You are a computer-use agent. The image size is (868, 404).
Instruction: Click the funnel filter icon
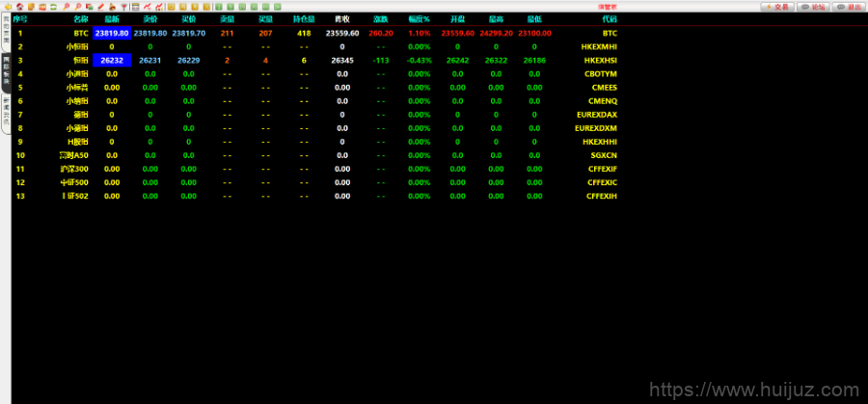[124, 7]
